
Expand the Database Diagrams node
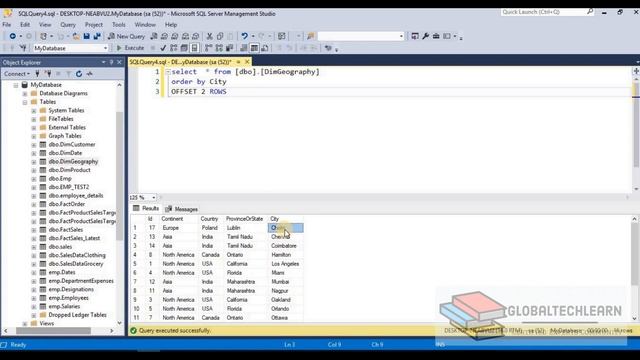25,93
